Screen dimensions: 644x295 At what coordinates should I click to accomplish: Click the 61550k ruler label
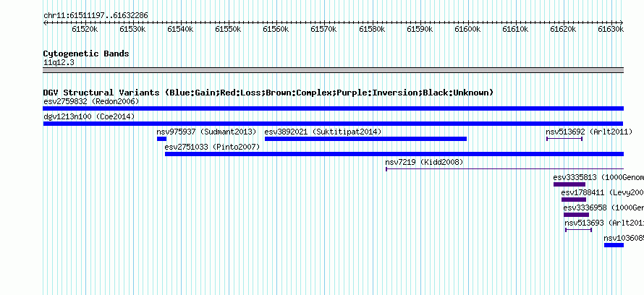[229, 29]
